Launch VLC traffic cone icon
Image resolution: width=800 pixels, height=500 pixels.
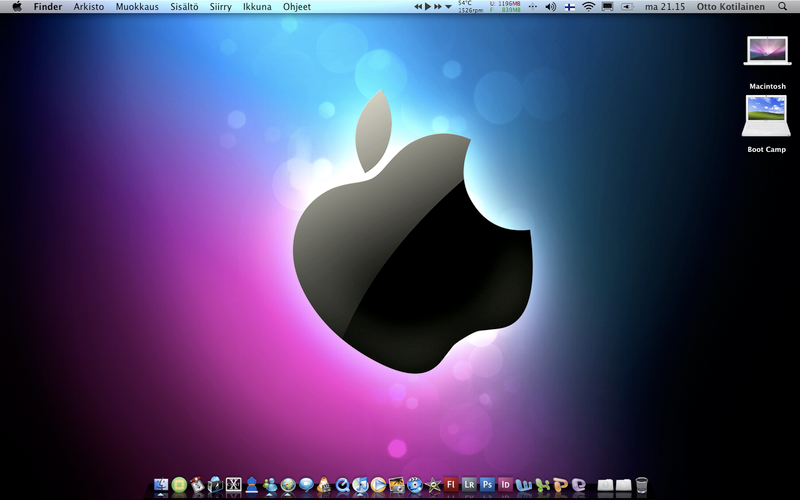(x=324, y=485)
